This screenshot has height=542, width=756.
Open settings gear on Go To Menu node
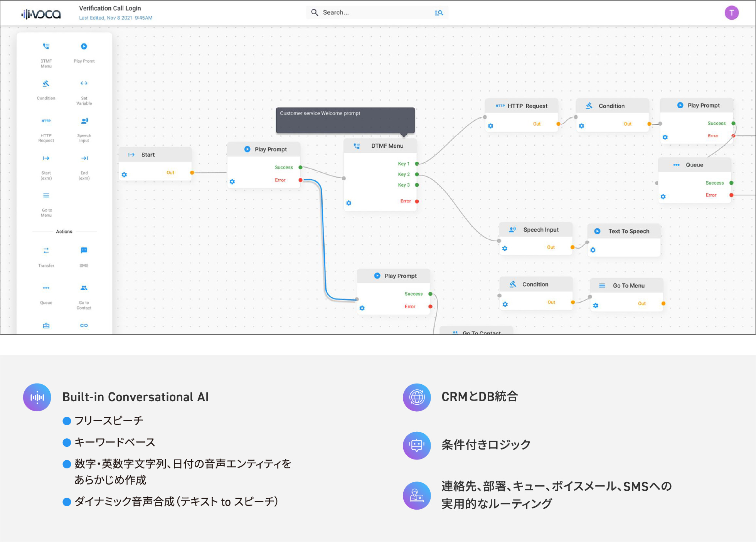[596, 305]
